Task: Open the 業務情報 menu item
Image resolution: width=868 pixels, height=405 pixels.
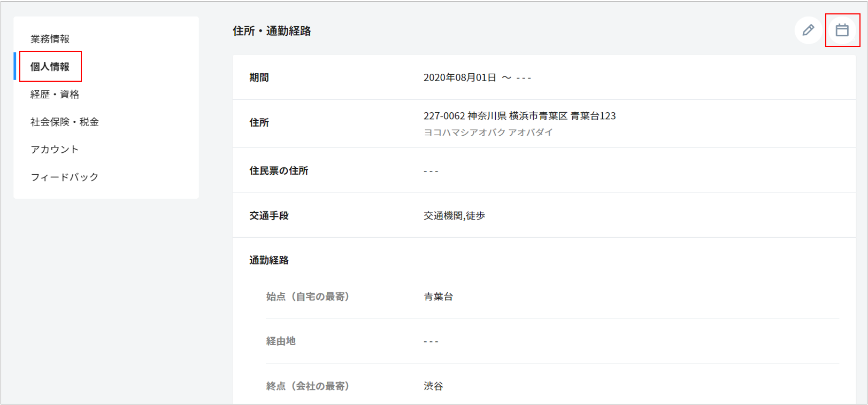Action: tap(50, 39)
